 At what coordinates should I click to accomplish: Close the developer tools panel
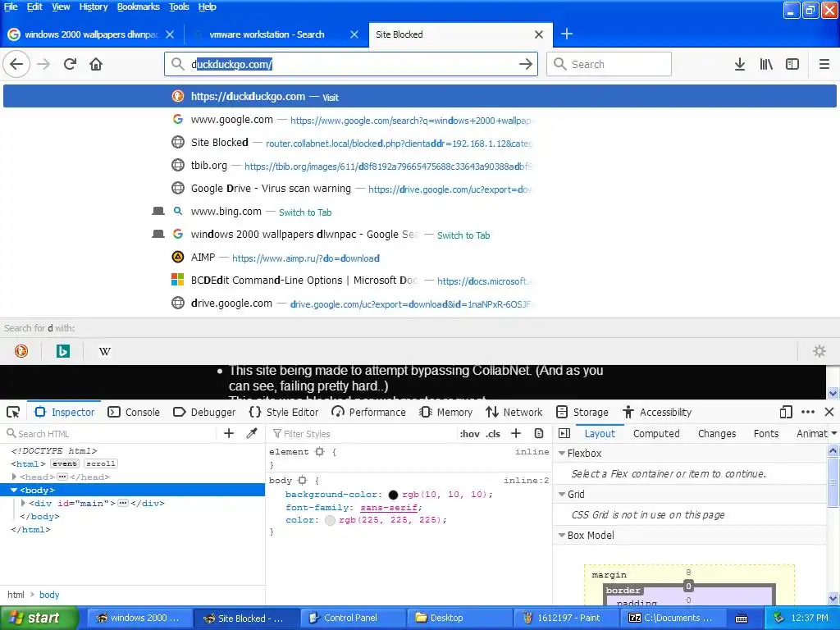829,412
